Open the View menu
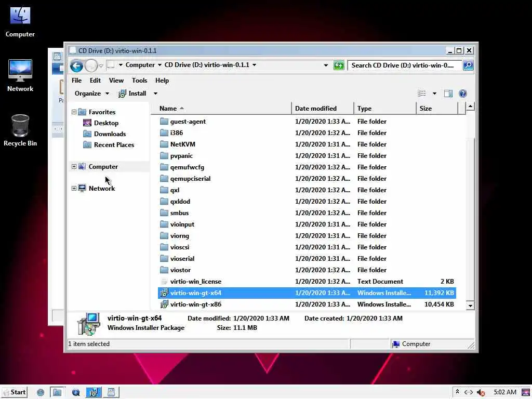This screenshot has width=532, height=399. point(116,81)
